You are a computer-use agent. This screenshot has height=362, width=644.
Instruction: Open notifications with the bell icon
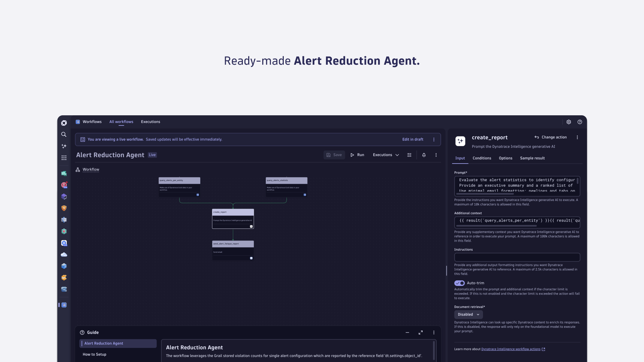(424, 155)
